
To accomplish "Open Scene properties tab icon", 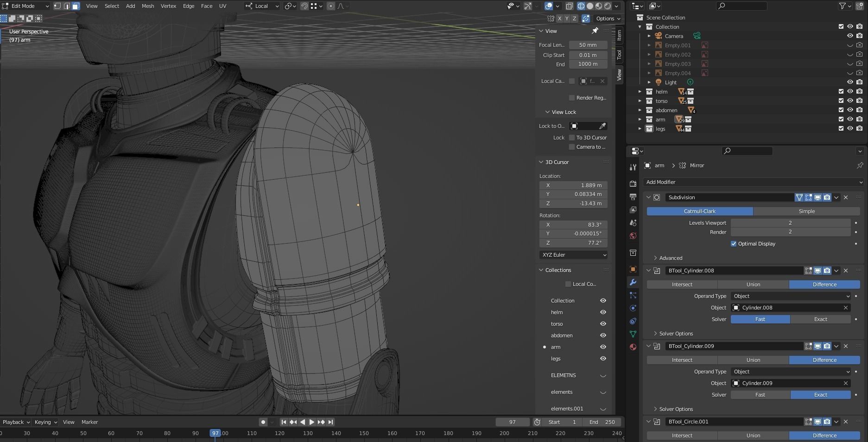I will (633, 223).
